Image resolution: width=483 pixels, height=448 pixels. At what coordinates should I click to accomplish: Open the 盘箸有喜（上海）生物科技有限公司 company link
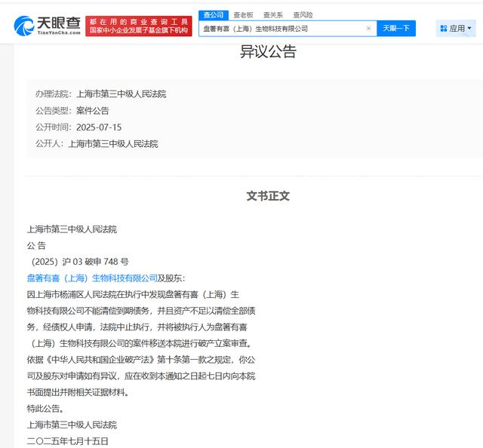pos(92,278)
